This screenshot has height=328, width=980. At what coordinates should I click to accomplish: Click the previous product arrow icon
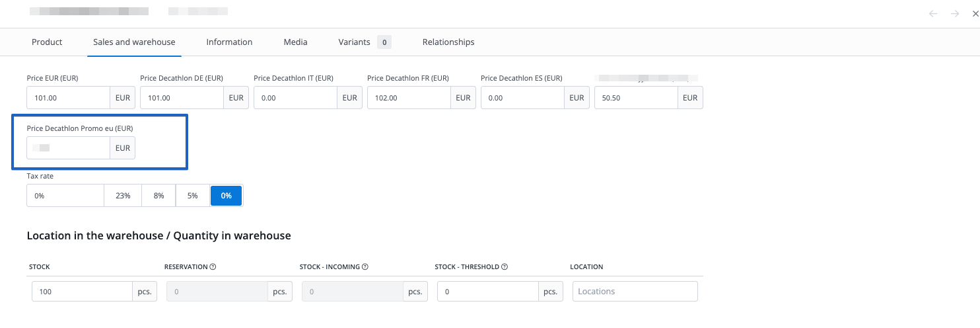tap(933, 14)
